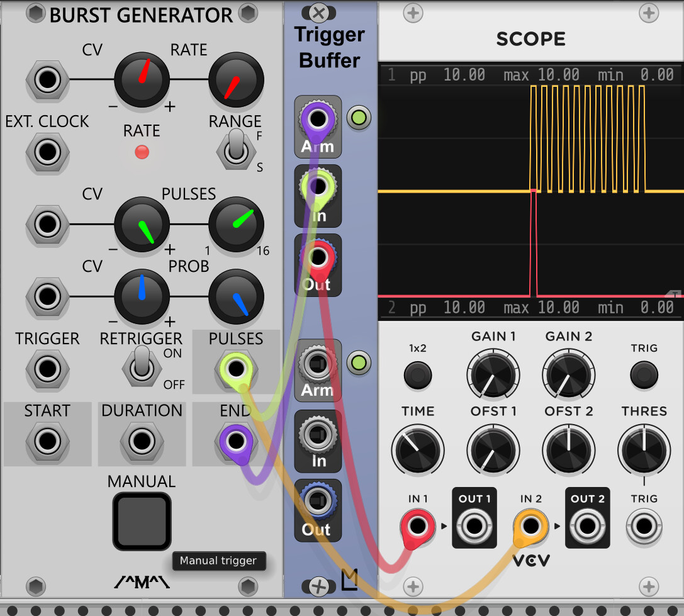The height and width of the screenshot is (616, 684).
Task: Click the GAIN 1 knob on Scope
Action: [x=493, y=375]
